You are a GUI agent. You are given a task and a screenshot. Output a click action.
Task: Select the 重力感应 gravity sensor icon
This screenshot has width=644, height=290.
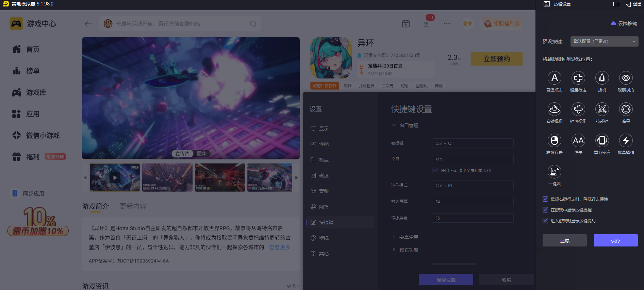point(602,141)
